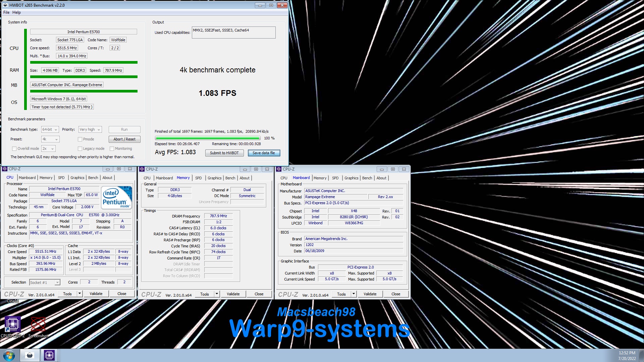This screenshot has height=362, width=644.
Task: Click the Multiplier x 14.0 value
Action: 46,257
